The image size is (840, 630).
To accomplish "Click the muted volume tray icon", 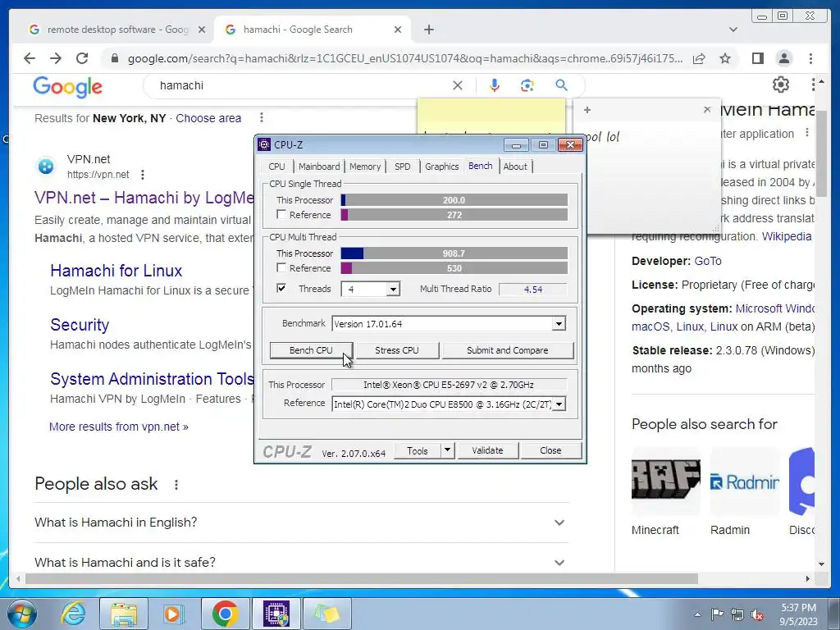I will click(757, 614).
